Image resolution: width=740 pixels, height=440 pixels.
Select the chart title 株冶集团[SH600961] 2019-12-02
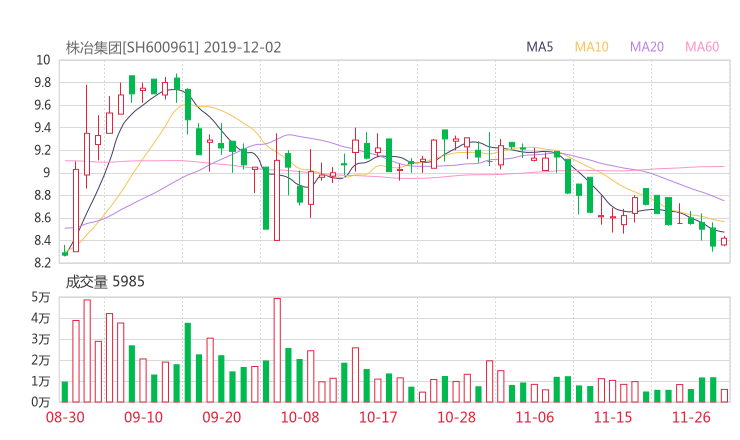(x=173, y=48)
